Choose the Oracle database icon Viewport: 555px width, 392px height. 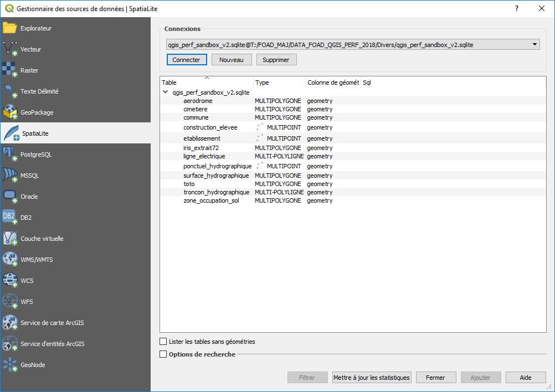coord(10,197)
